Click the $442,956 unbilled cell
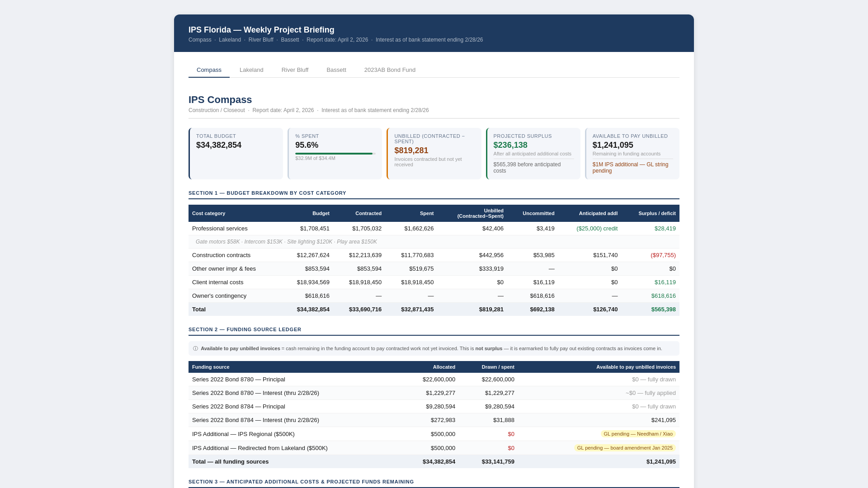 [x=491, y=255]
